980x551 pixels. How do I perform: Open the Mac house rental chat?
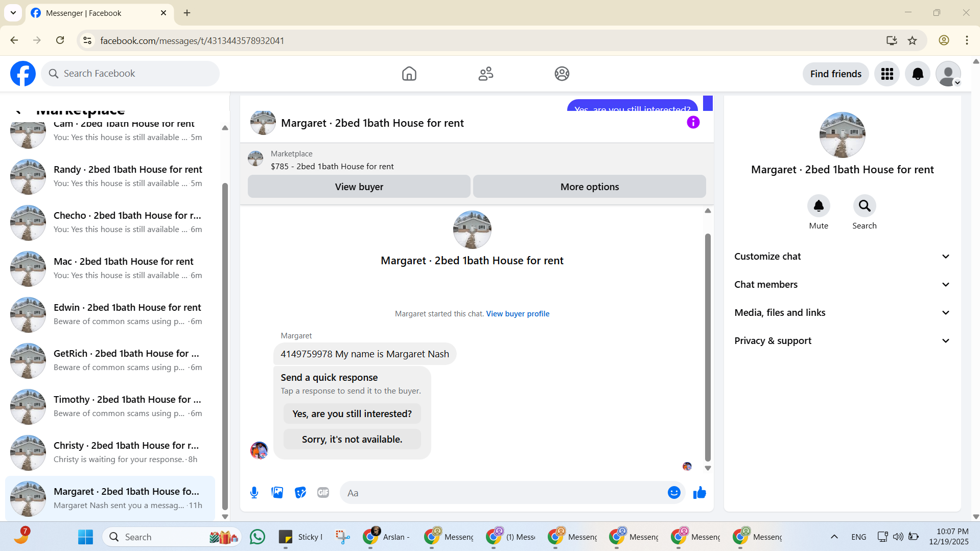coord(110,268)
